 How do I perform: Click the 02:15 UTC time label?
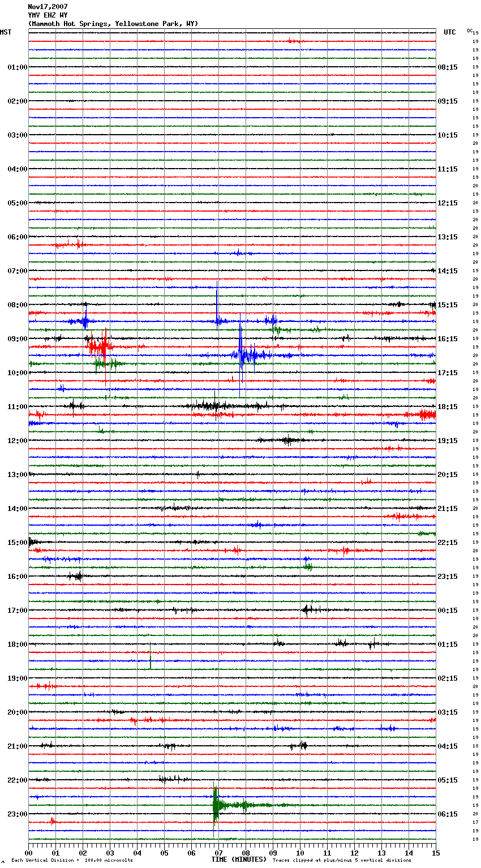click(448, 678)
